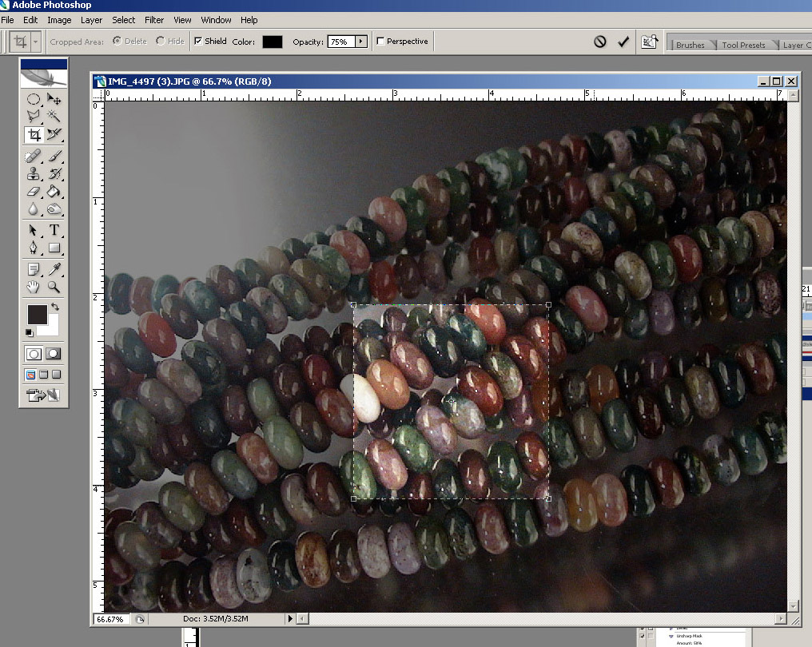
Task: Cancel the current crop operation
Action: point(599,42)
